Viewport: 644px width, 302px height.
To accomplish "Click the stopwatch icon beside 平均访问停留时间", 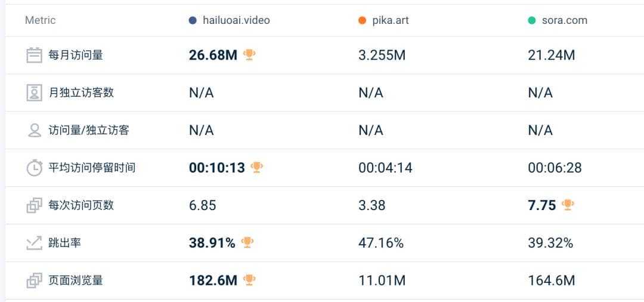I will (x=34, y=168).
